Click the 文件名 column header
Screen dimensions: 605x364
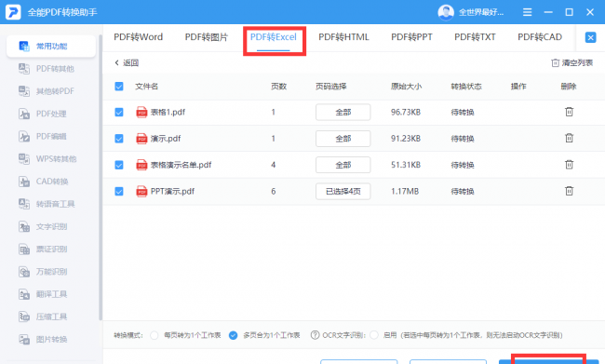click(147, 86)
